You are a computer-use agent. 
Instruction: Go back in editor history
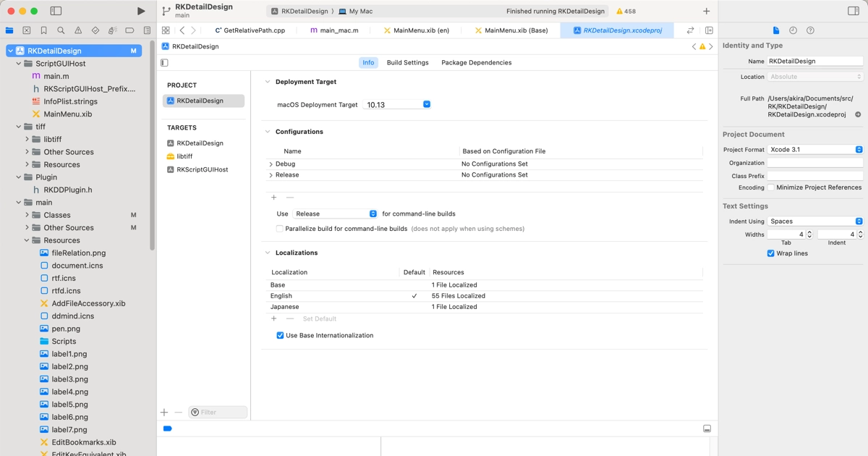click(182, 30)
